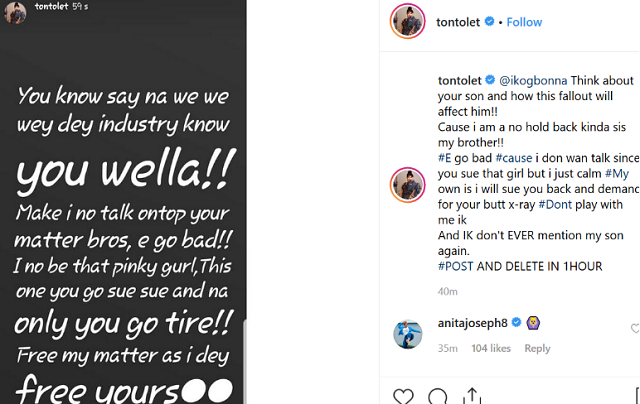The height and width of the screenshot is (404, 640).
Task: Follow the tontolet account
Action: [524, 22]
